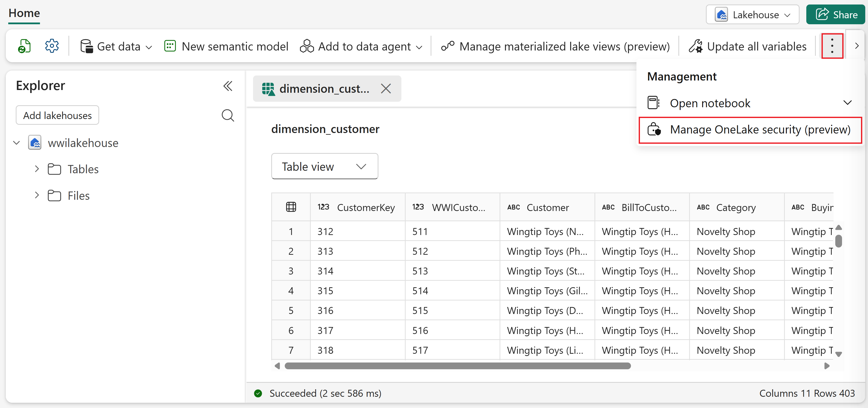The width and height of the screenshot is (868, 408).
Task: Click the cell with value 312
Action: tap(357, 231)
